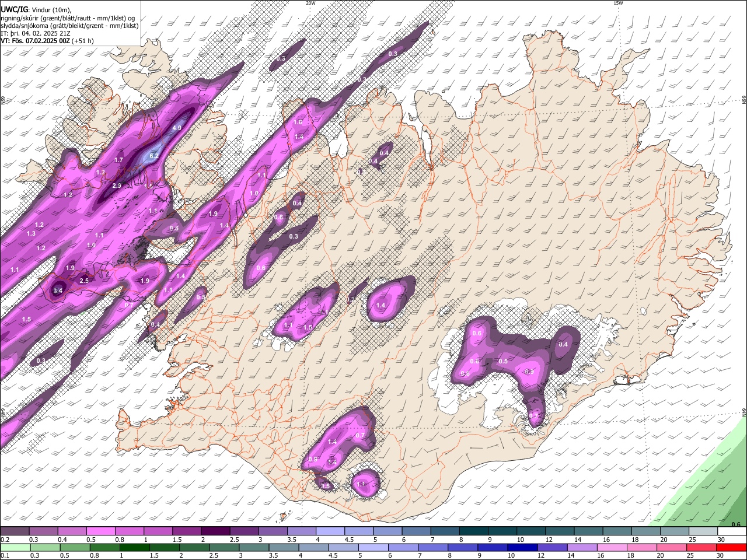Click the '2.5' value label on the western map band
Screen dimensions: 747x560
(84, 281)
